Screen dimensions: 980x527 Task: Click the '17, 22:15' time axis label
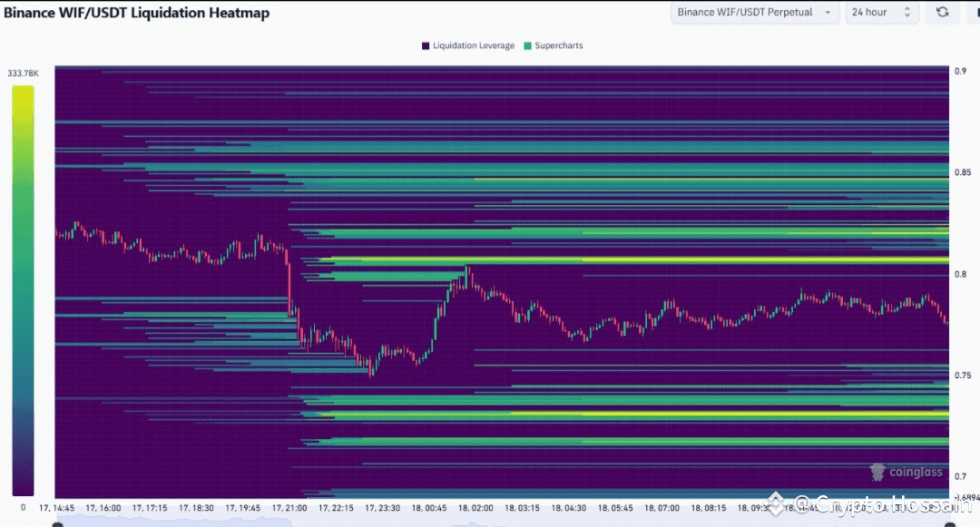[337, 508]
